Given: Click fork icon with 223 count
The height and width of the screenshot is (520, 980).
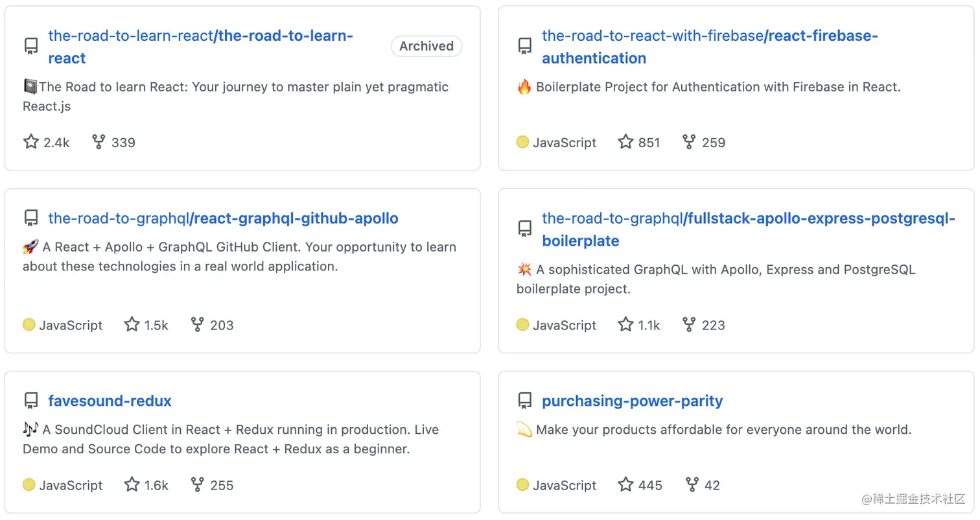Looking at the screenshot, I should click(689, 325).
